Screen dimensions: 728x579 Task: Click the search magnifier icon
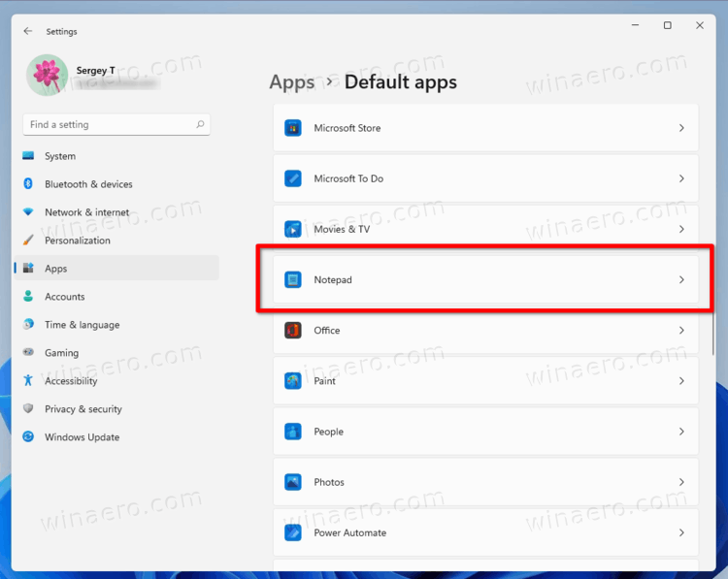tap(200, 124)
